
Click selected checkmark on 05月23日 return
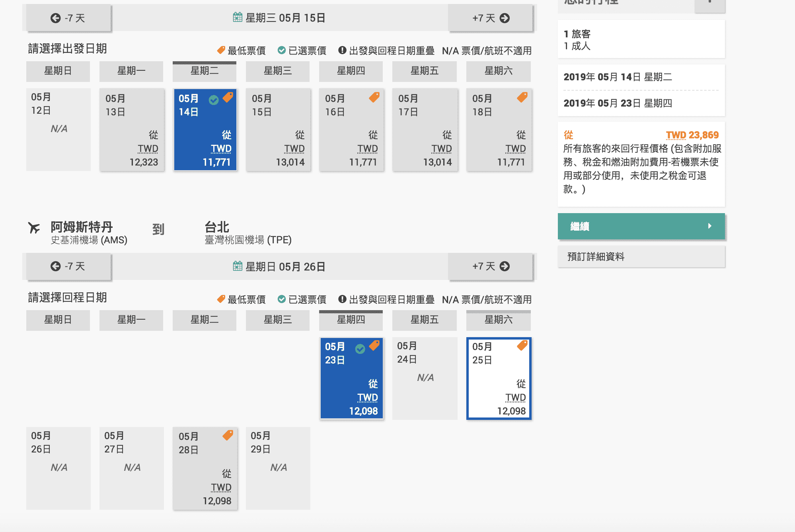coord(360,349)
